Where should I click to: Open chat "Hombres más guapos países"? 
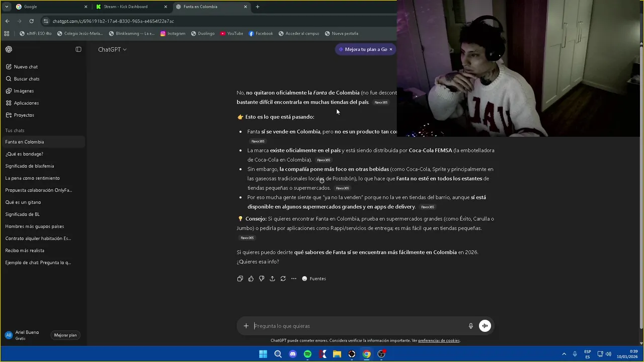point(43,226)
